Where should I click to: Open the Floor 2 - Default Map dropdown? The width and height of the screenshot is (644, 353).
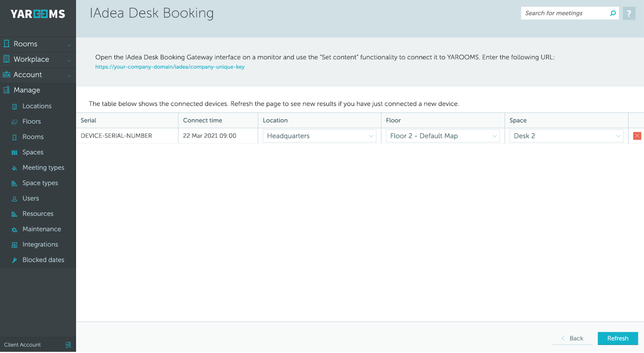pyautogui.click(x=442, y=136)
